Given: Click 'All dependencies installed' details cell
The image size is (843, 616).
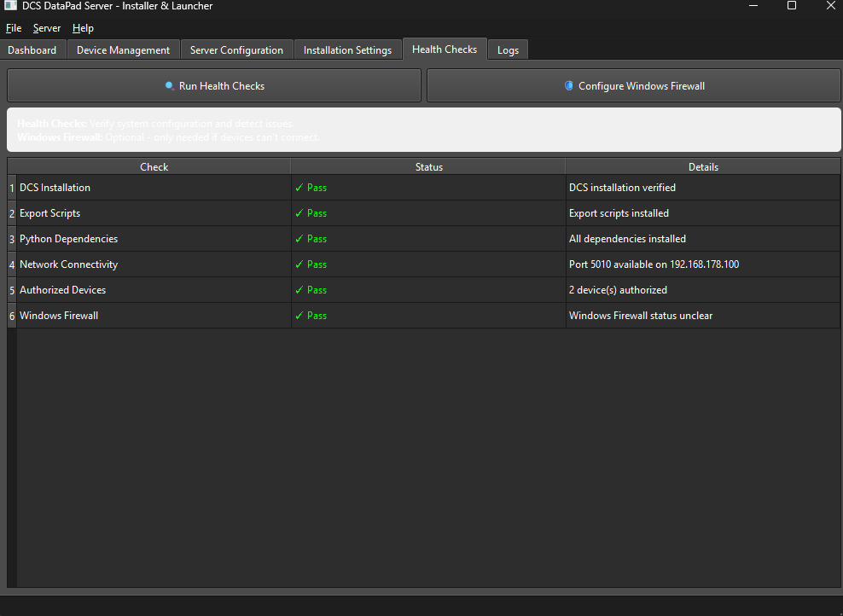Looking at the screenshot, I should pos(703,239).
